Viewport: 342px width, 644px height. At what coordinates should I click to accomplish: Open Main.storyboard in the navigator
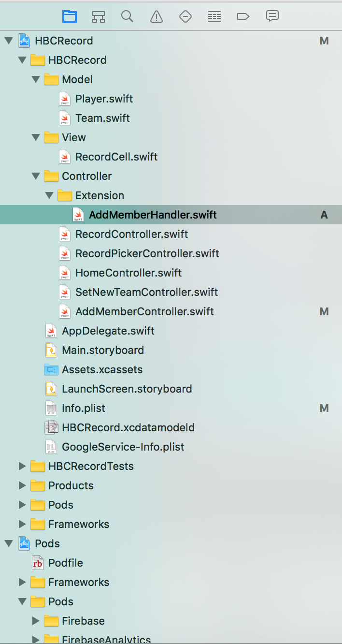[102, 350]
